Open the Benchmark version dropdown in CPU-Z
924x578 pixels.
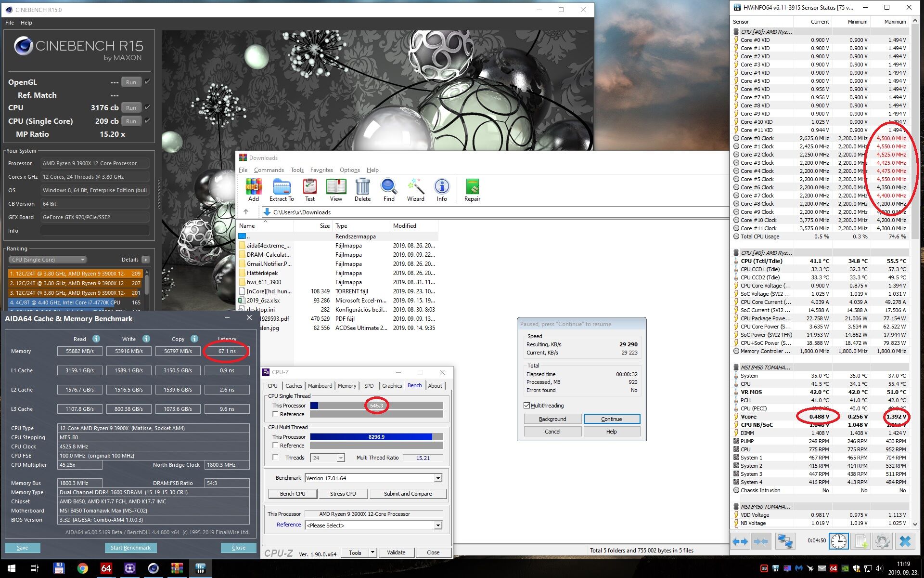(x=438, y=478)
